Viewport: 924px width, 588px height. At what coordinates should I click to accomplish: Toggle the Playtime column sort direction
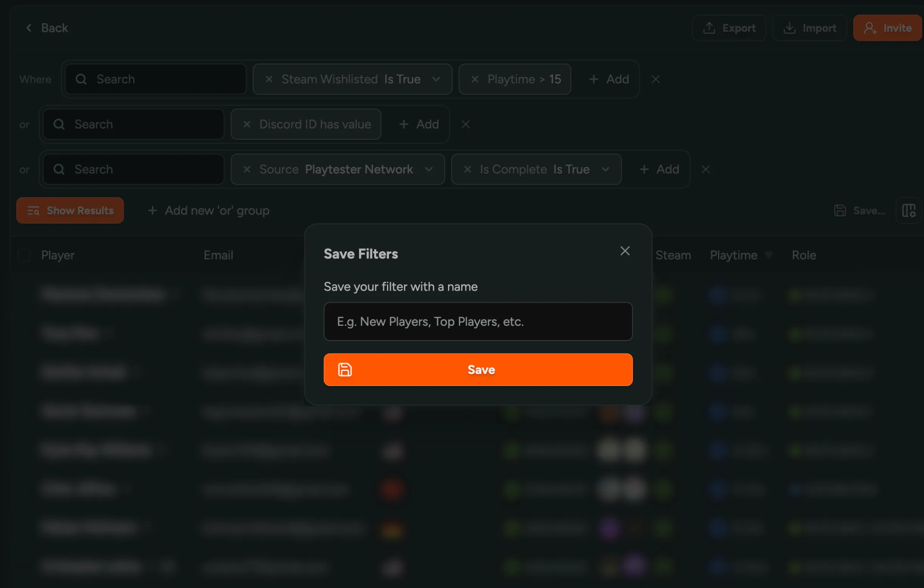coord(769,255)
